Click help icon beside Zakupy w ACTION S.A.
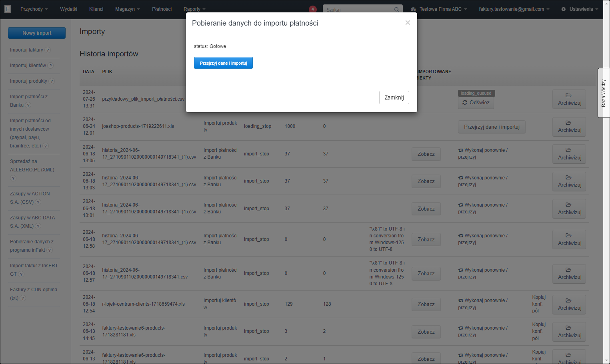 click(38, 202)
